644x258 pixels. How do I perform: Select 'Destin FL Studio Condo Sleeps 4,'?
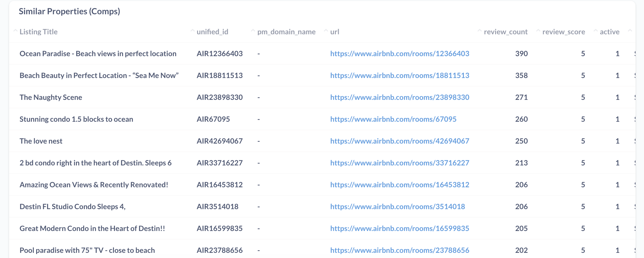73,207
